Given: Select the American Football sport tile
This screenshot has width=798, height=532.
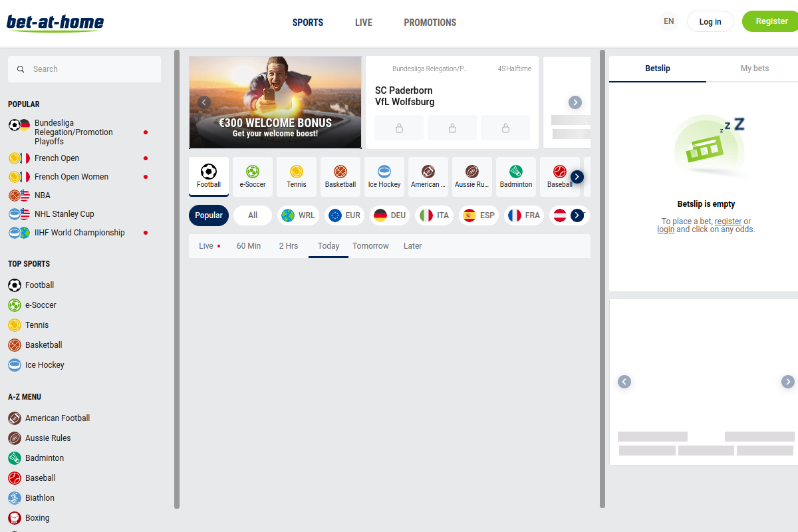Looking at the screenshot, I should (x=428, y=177).
